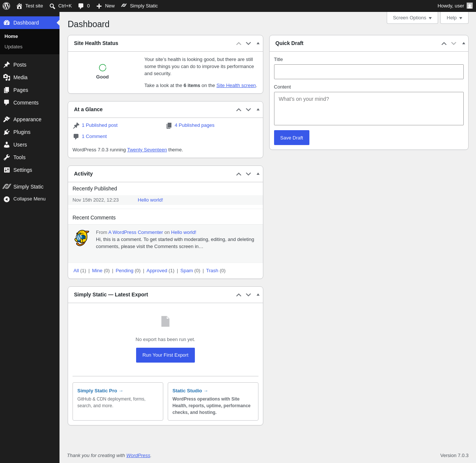Viewport: 476px width, 463px height.
Task: Expand the Help panel
Action: pos(454,18)
